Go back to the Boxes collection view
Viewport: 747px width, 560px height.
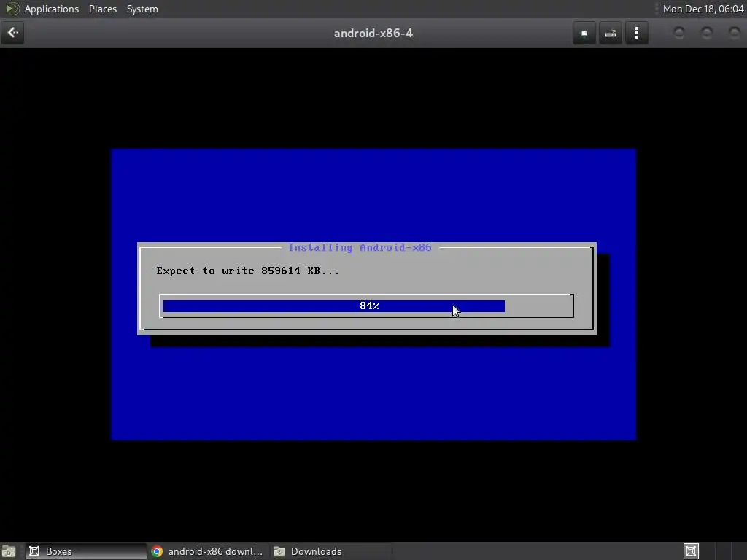tap(12, 33)
